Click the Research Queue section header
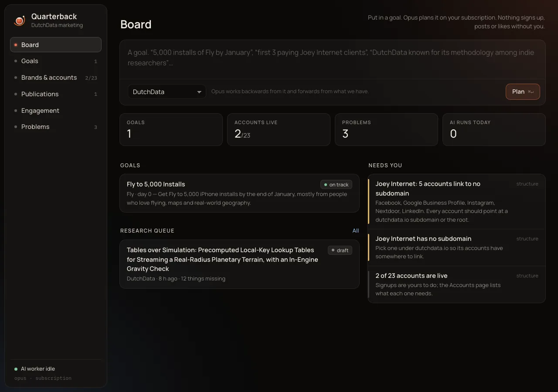This screenshot has height=392, width=558. click(147, 231)
